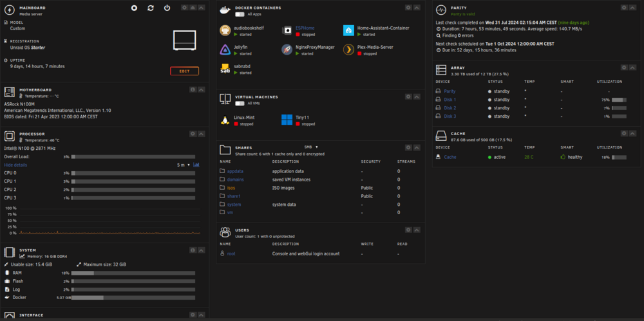The image size is (644, 321).
Task: Stop the array using the Mainboard stop icon
Action: pyautogui.click(x=135, y=8)
